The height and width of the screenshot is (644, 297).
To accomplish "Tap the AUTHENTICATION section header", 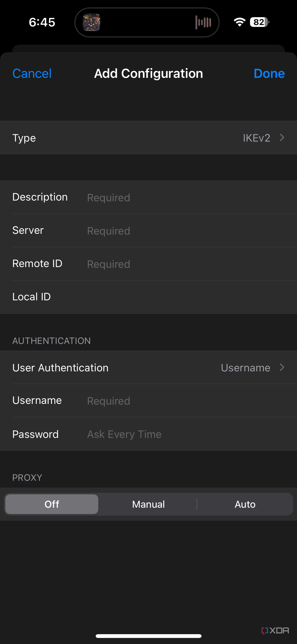I will click(51, 341).
